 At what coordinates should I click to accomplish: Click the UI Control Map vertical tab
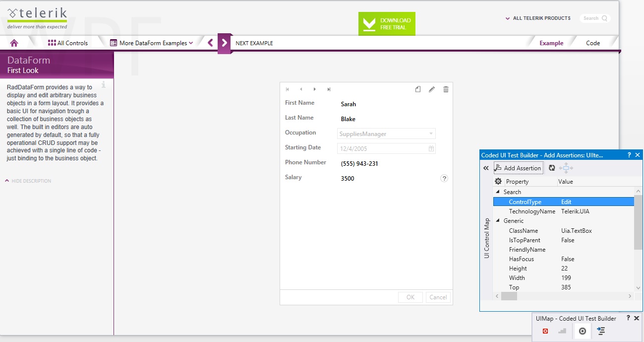[487, 238]
